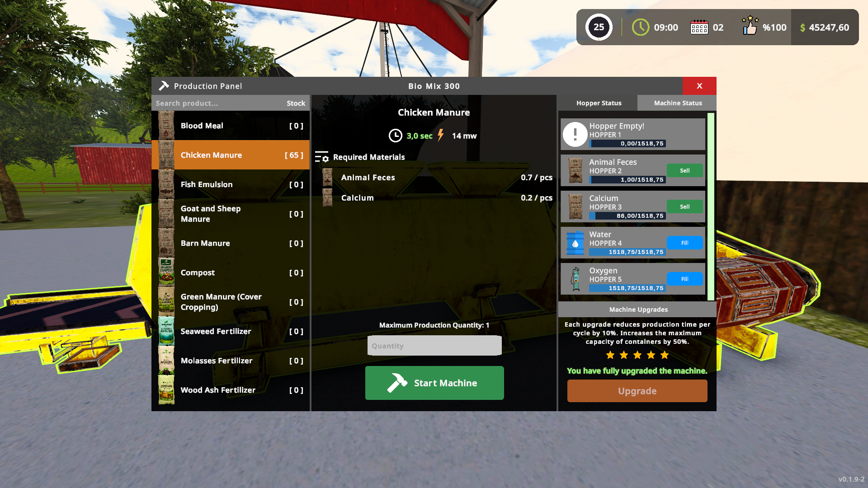Click the Compost product bag thumbnail
The width and height of the screenshot is (868, 488).
coord(166,272)
